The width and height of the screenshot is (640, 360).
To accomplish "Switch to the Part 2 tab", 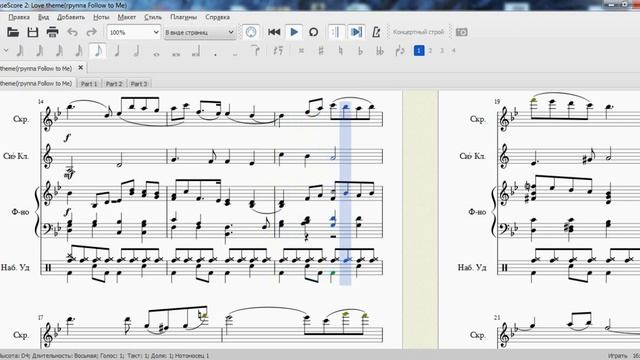I will tap(114, 84).
